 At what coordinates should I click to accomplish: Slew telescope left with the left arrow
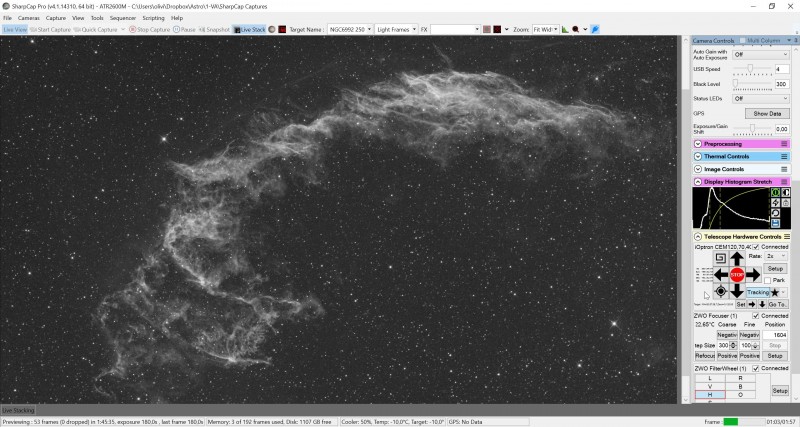[720, 275]
